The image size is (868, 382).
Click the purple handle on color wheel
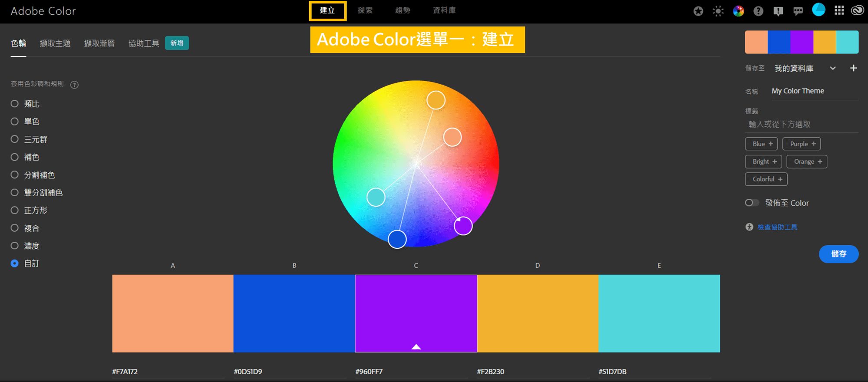click(x=463, y=226)
